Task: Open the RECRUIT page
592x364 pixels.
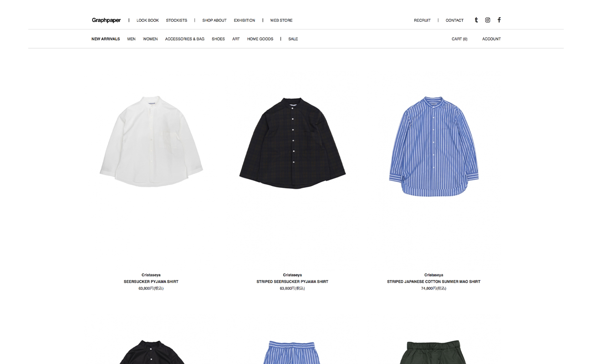Action: point(422,20)
